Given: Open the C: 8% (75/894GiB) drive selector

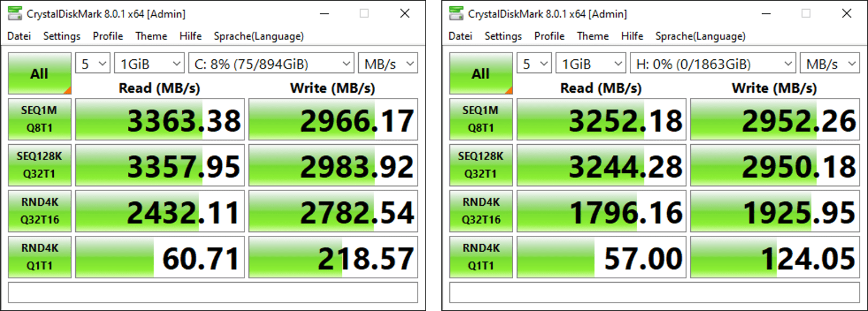Looking at the screenshot, I should [x=272, y=64].
